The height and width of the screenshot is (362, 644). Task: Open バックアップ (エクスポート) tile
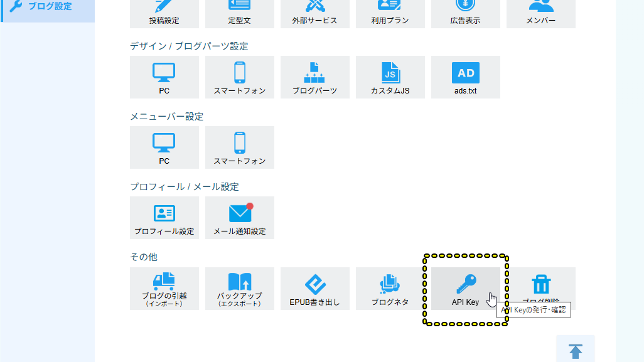click(x=239, y=289)
